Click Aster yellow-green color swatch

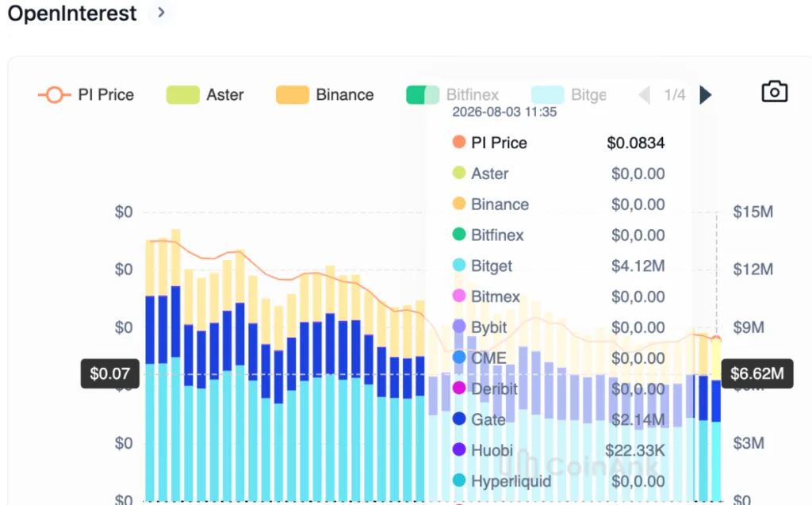182,95
